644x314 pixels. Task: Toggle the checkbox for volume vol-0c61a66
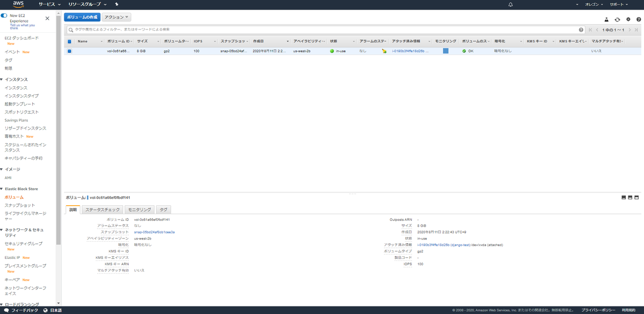tap(69, 51)
